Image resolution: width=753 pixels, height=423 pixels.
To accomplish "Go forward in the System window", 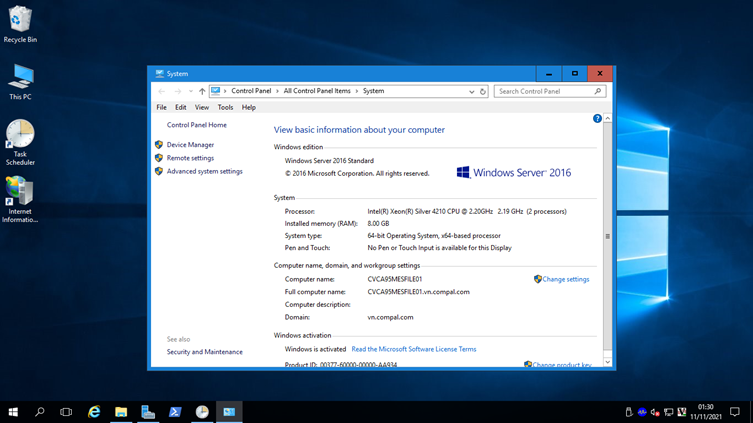I will click(x=178, y=91).
